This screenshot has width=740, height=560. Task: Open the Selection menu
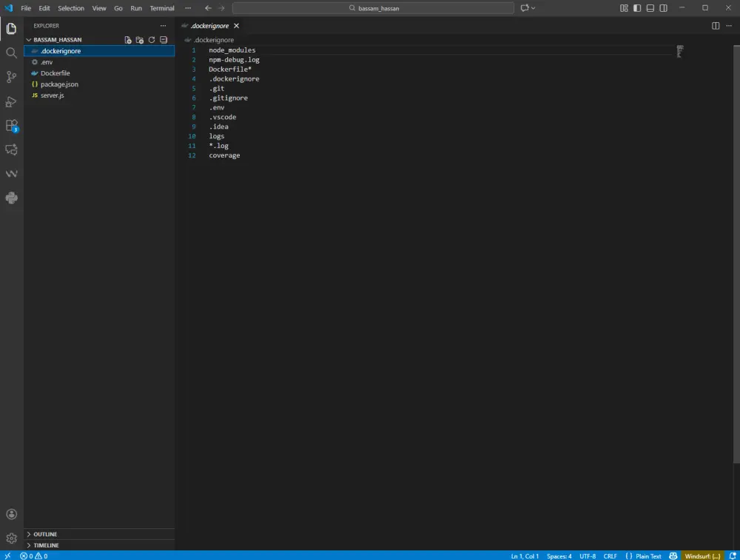tap(71, 8)
